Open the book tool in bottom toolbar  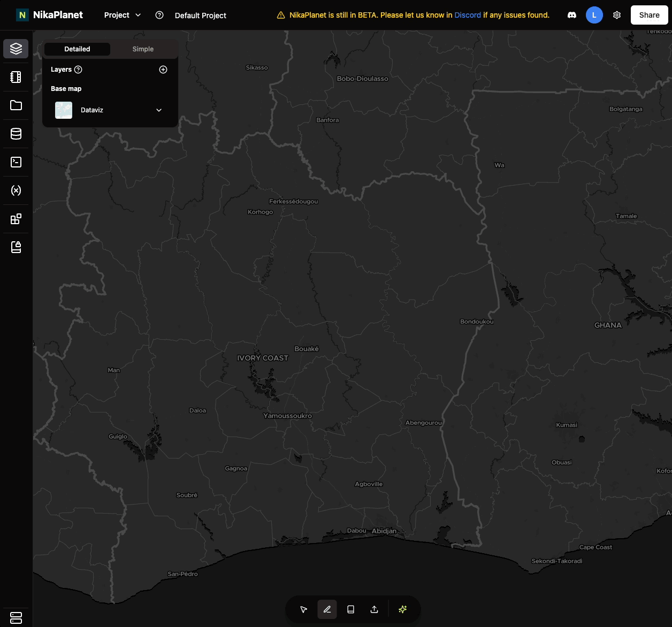350,609
